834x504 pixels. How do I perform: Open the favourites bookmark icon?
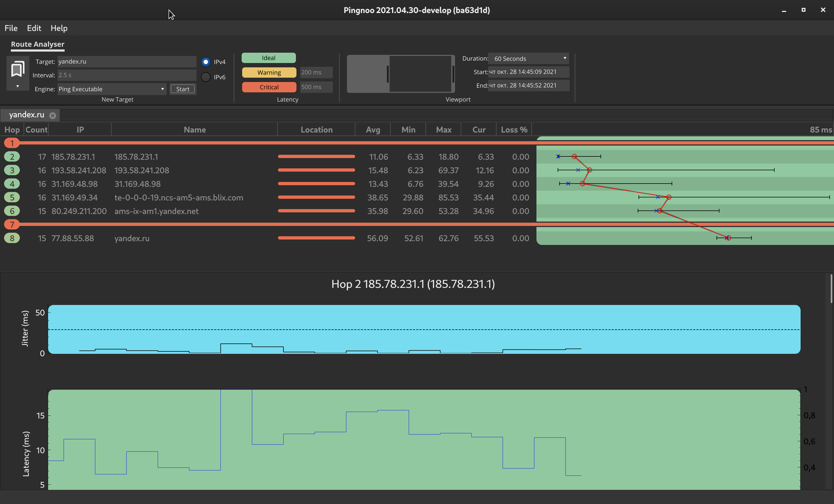[x=17, y=69]
